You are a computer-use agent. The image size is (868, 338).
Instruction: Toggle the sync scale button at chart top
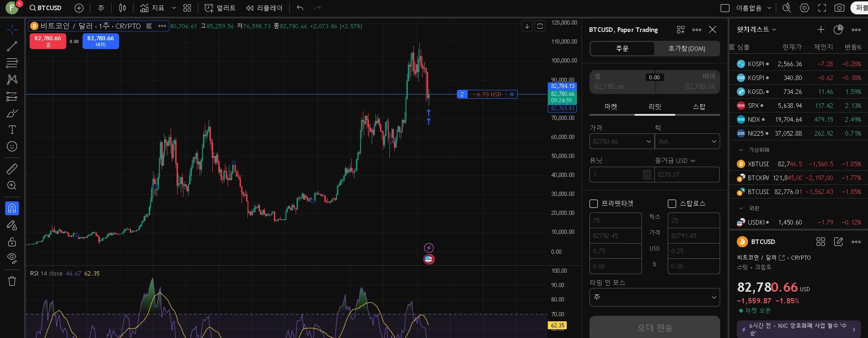(x=540, y=26)
